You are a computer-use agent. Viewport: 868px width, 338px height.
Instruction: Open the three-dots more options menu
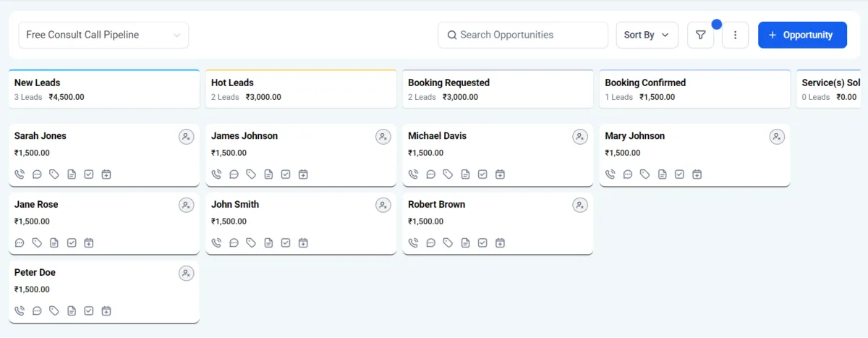[x=735, y=35]
